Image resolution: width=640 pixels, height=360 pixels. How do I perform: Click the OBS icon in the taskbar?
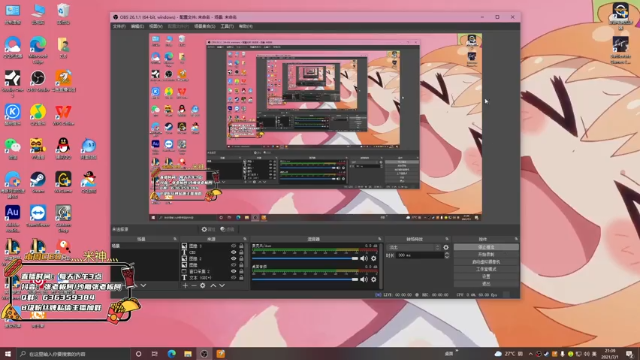204,353
